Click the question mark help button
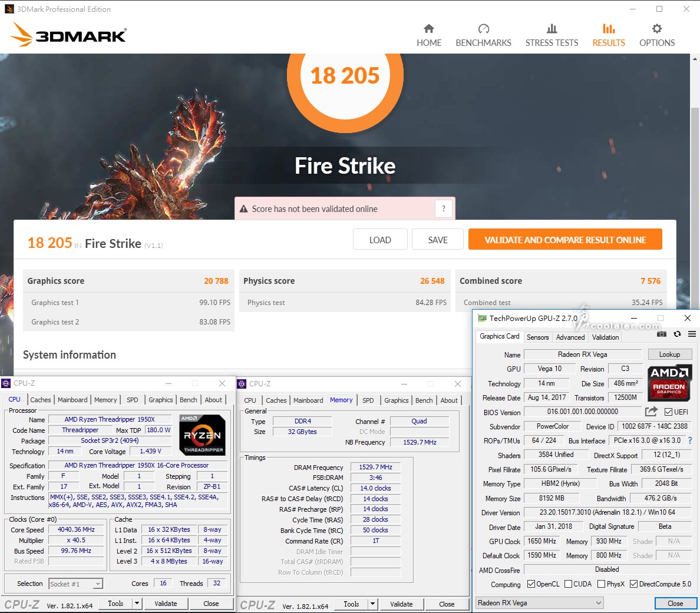 (443, 208)
